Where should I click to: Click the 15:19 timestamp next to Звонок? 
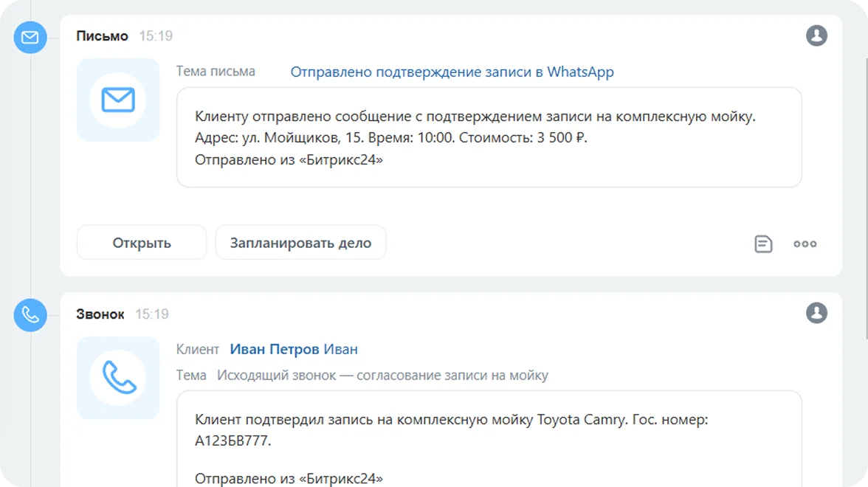152,314
